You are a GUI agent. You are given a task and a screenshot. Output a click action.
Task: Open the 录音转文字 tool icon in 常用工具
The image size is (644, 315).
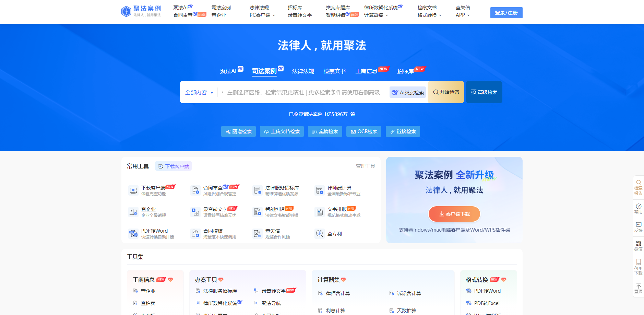[x=195, y=212]
